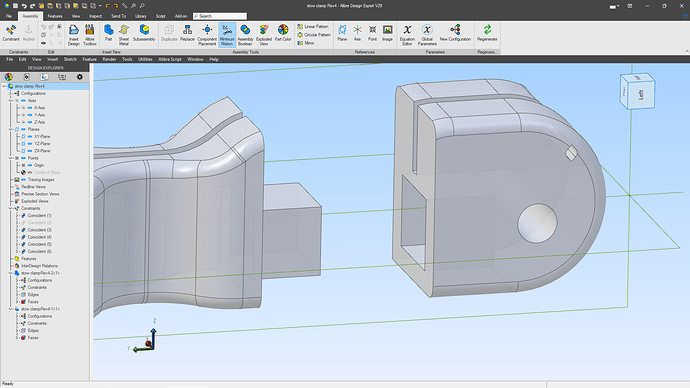Collapse the stow clamp Rev4 root node
Viewport: 690px width, 388px height.
click(4, 86)
